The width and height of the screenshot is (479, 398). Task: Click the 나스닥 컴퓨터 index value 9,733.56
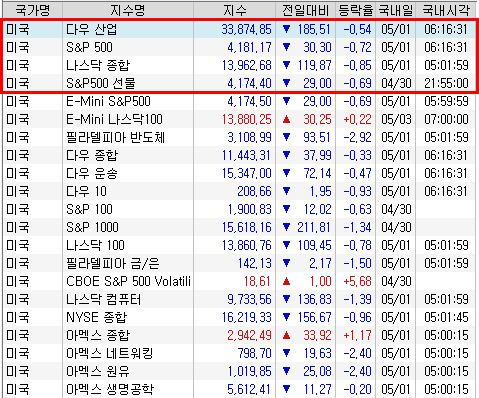click(249, 299)
